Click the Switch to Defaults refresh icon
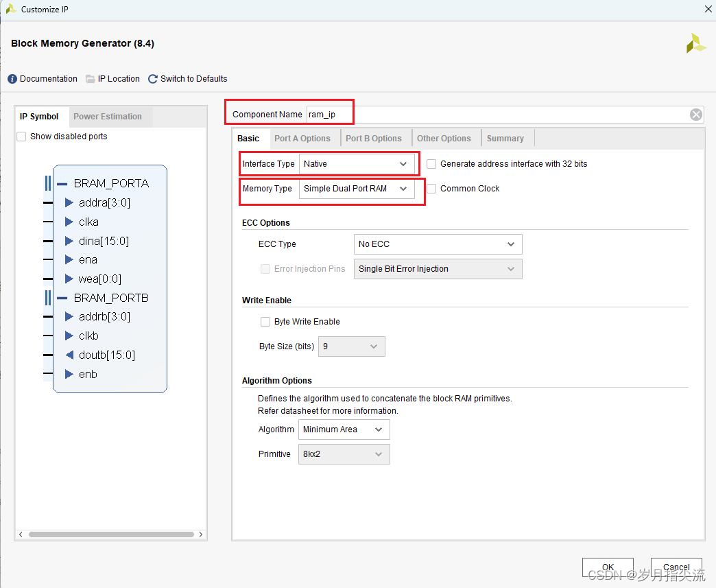This screenshot has height=588, width=716. 153,79
